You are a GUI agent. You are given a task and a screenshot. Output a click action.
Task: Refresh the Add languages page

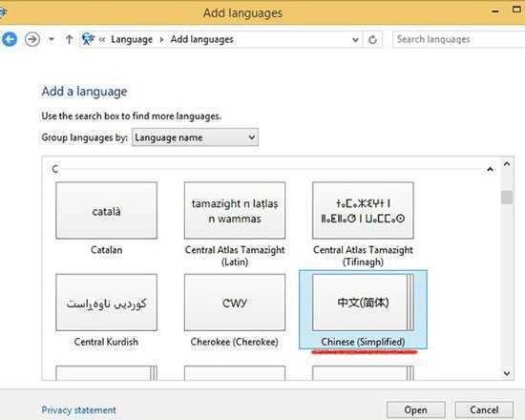[x=372, y=40]
